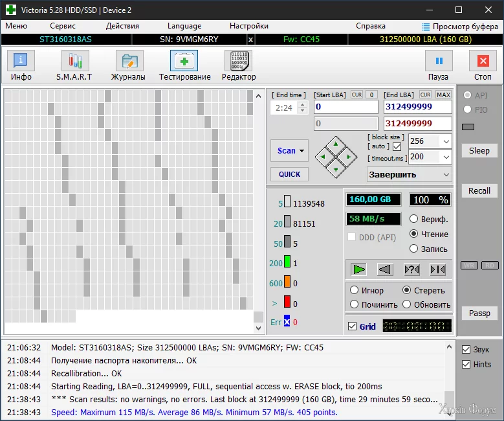
Task: Click the green play scan arrow
Action: coord(359,269)
